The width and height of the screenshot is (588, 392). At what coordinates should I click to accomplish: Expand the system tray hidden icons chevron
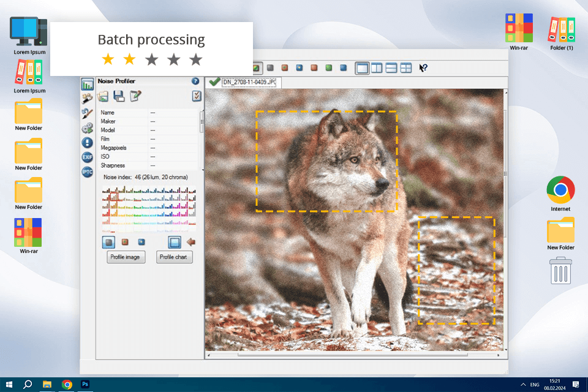[523, 385]
